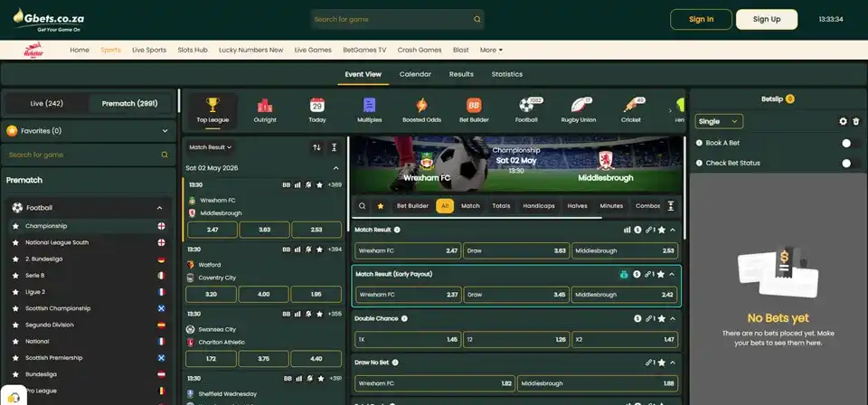Switch to the Results tab
The width and height of the screenshot is (868, 405).
point(461,74)
